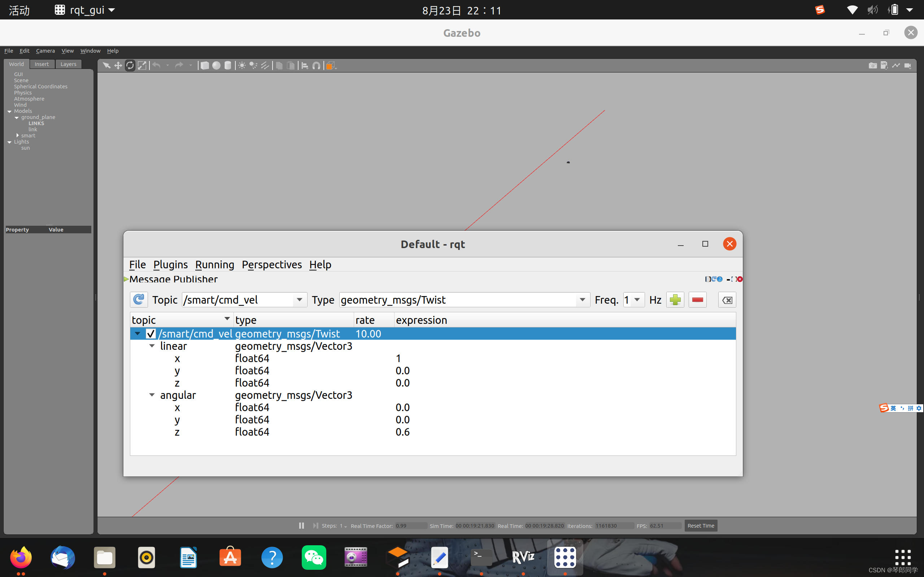This screenshot has height=577, width=924.
Task: Expand the smart model in World tree
Action: pos(18,136)
